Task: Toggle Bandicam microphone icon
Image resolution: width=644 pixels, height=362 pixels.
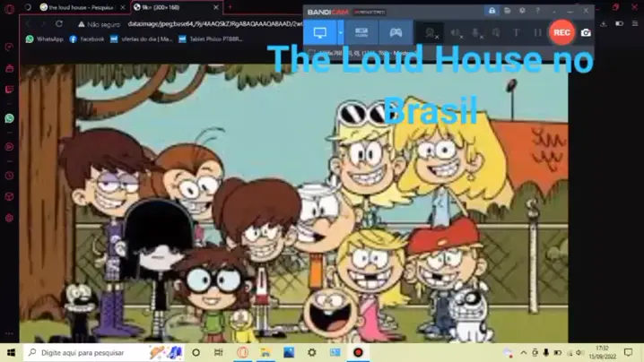Action: [x=476, y=33]
